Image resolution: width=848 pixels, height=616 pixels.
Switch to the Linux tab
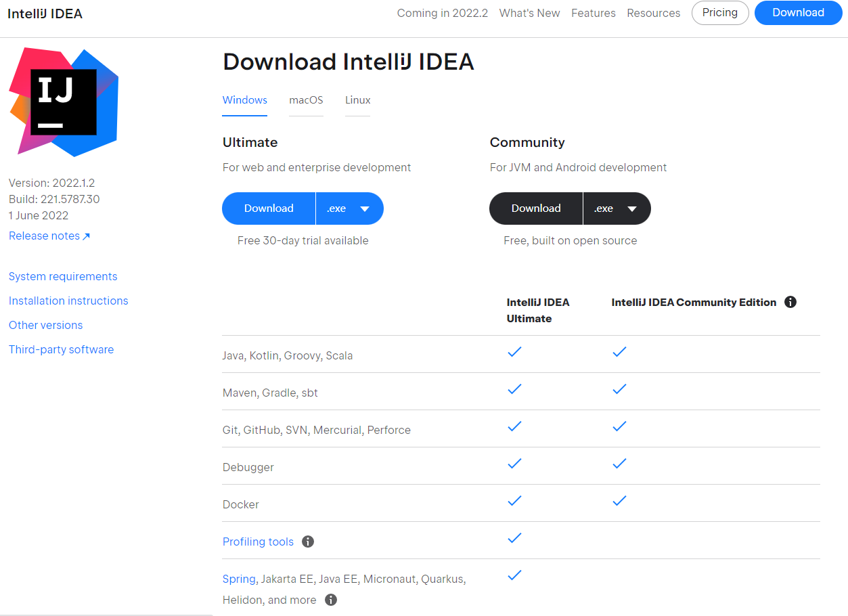[358, 100]
